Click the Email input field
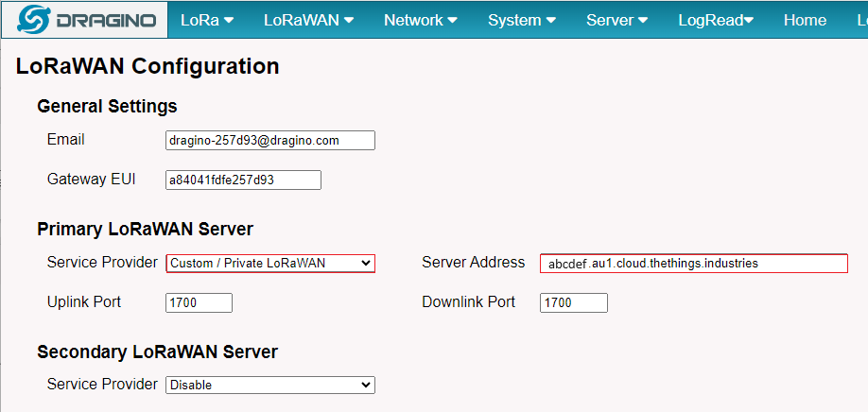The image size is (868, 412). click(270, 141)
